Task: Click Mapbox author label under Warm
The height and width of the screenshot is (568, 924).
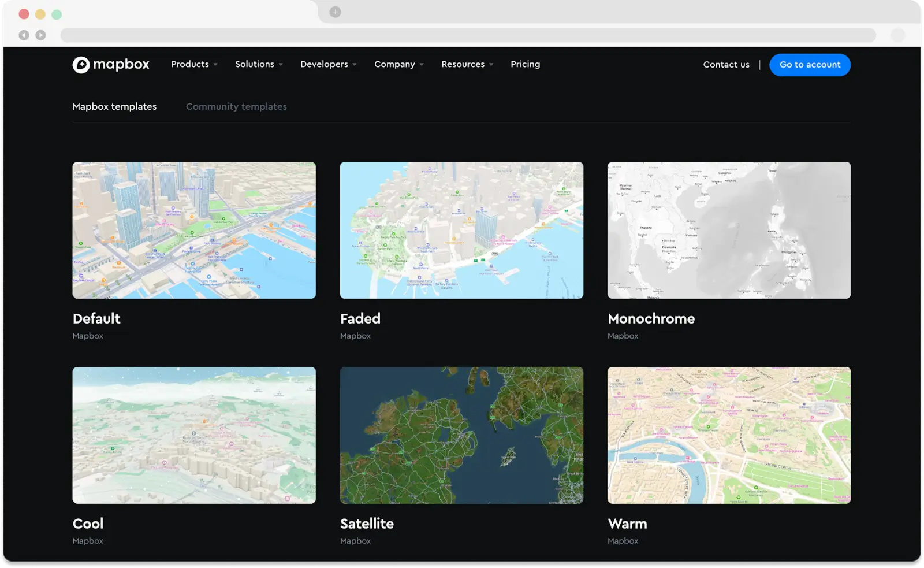Action: pyautogui.click(x=623, y=541)
